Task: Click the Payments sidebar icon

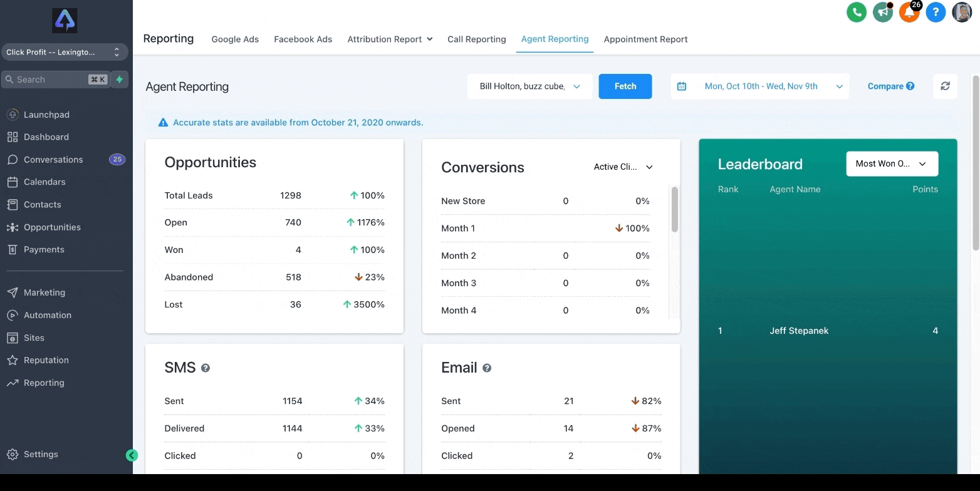Action: [13, 249]
